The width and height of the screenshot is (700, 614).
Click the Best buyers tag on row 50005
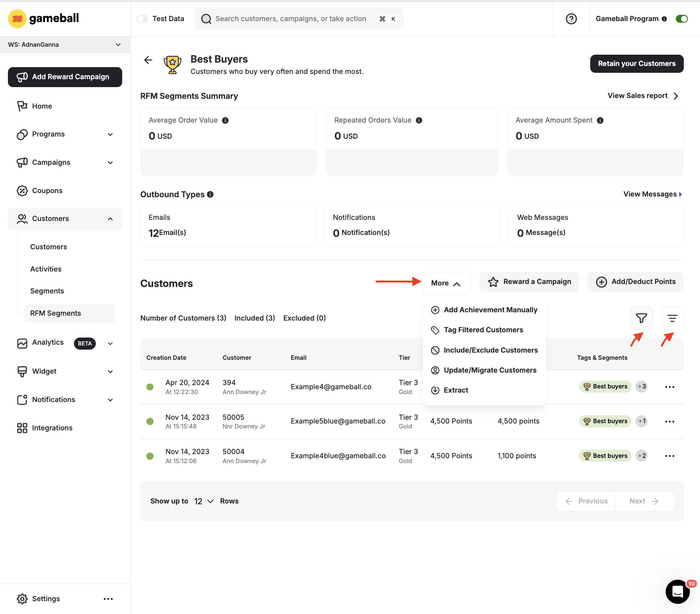click(x=605, y=421)
